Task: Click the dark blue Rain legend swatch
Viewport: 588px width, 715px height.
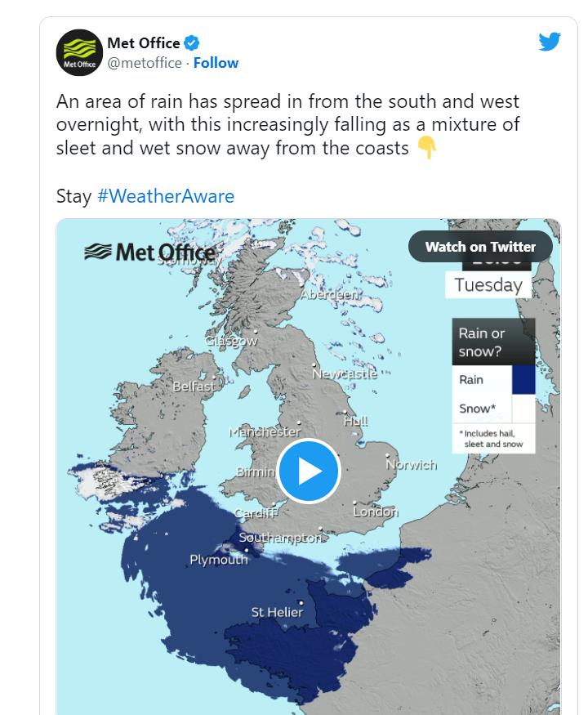Action: (x=523, y=379)
